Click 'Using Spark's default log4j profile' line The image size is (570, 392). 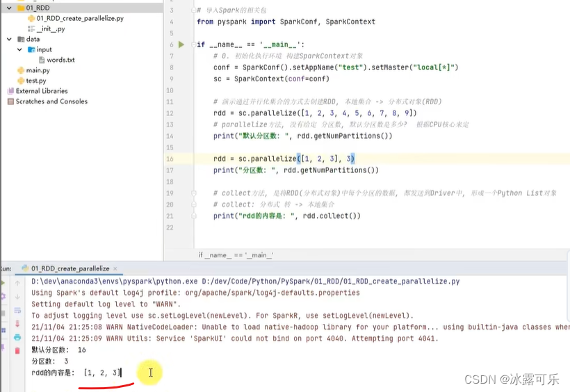195,293
